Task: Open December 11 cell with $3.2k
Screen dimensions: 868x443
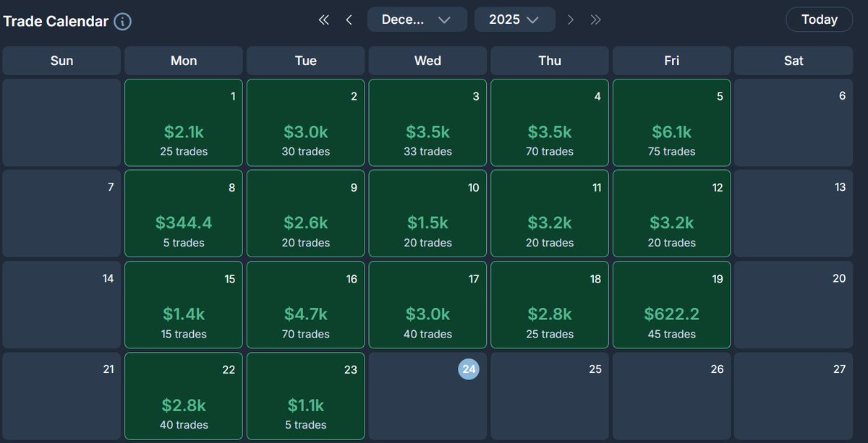Action: [550, 214]
